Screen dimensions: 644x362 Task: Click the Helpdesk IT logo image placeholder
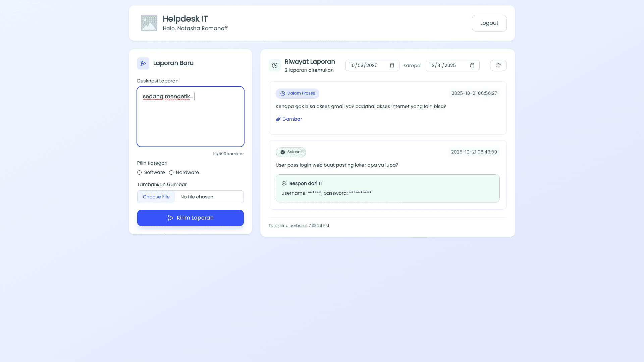149,23
